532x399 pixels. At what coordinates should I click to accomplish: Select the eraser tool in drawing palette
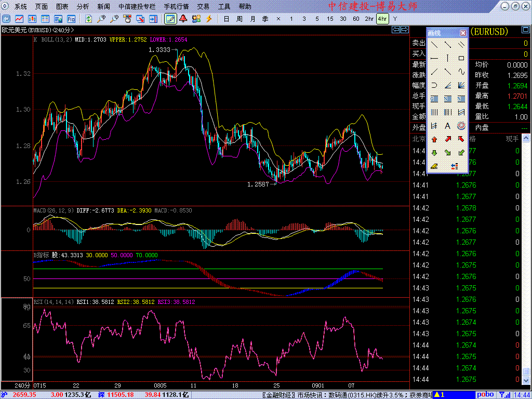434,166
